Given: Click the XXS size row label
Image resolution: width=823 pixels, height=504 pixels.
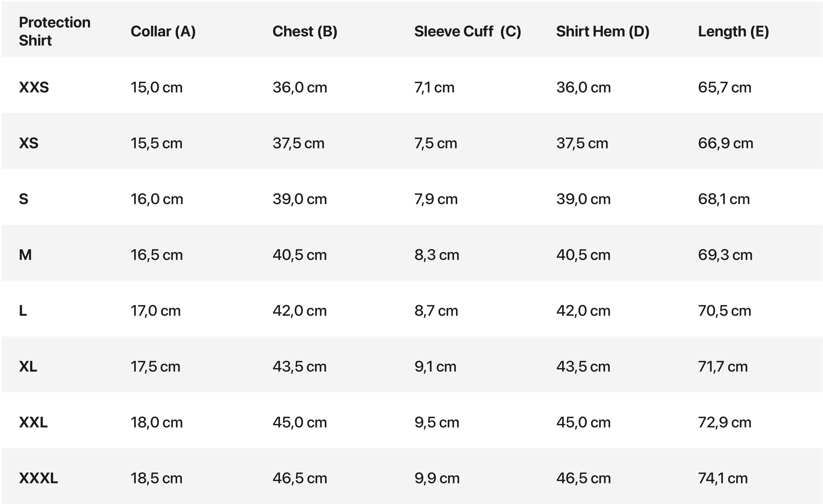Looking at the screenshot, I should [x=34, y=87].
